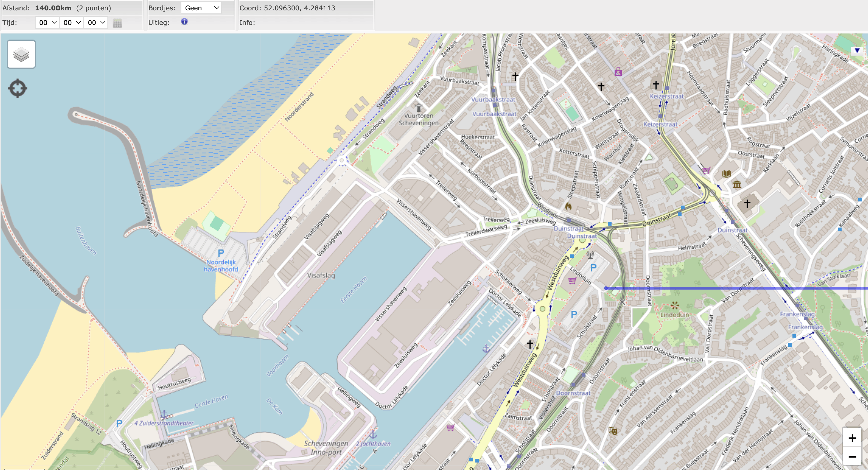This screenshot has width=868, height=470.
Task: Click the Voorhaven water label
Action: click(x=277, y=365)
